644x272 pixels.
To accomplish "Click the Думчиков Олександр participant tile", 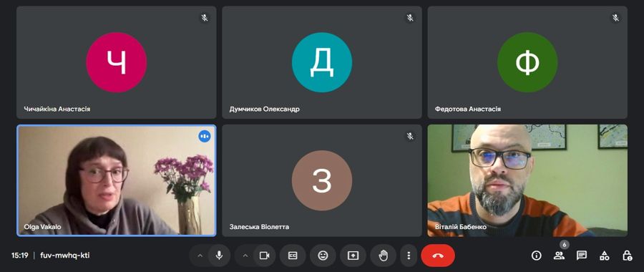I will click(321, 62).
